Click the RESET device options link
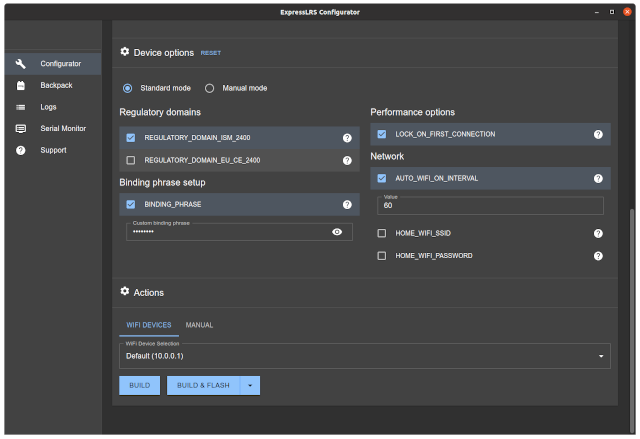 click(x=211, y=53)
